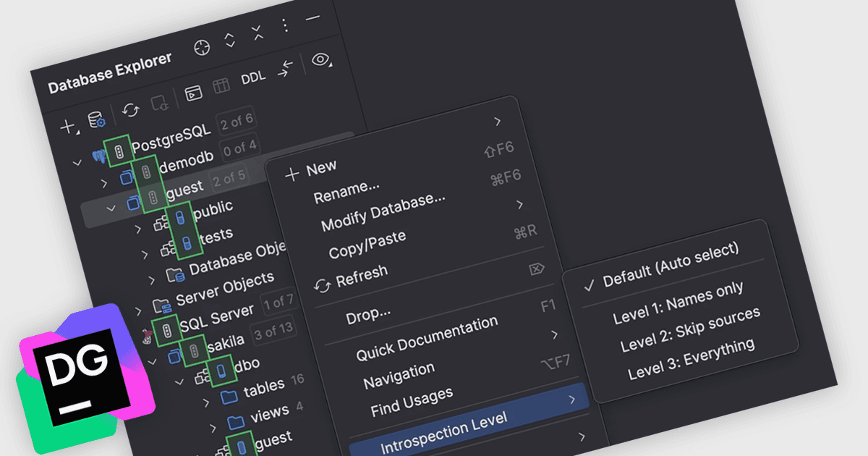Choose Modify Database... from the context menu
868x456 pixels.
click(383, 211)
